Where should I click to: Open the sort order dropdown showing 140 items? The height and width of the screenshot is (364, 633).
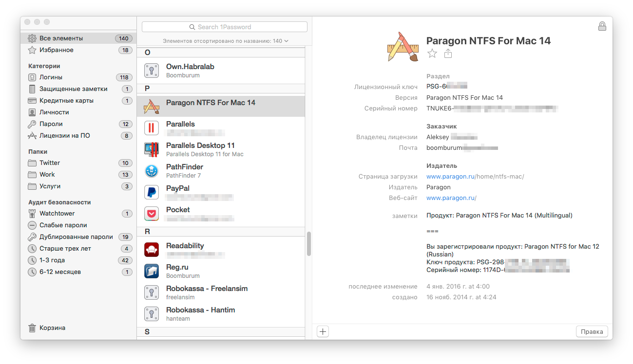click(225, 41)
